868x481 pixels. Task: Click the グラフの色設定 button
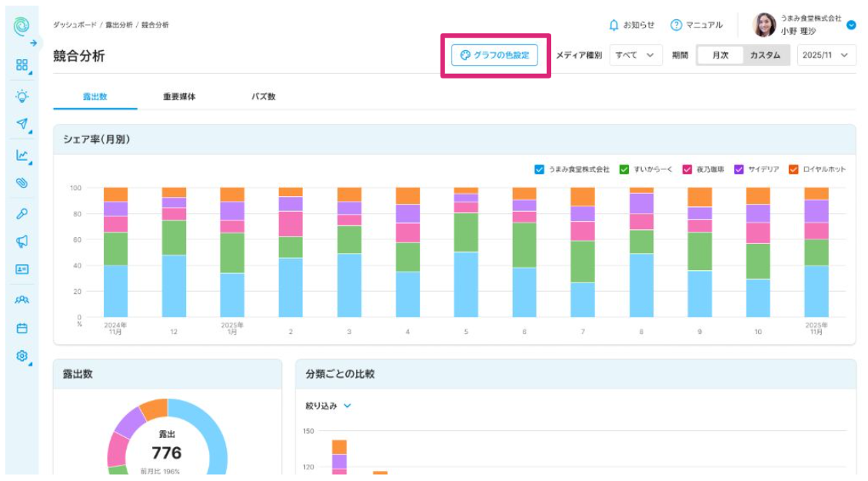tap(494, 55)
